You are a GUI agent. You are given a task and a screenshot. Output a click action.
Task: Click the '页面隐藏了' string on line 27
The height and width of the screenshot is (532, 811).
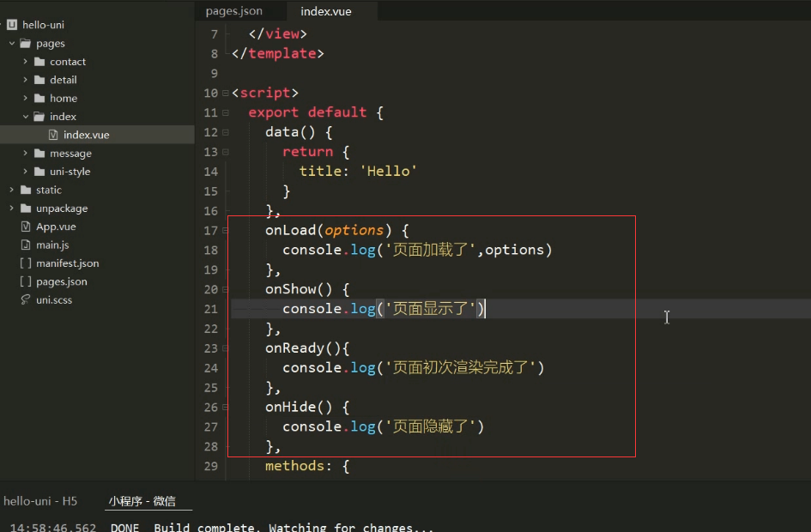(430, 426)
